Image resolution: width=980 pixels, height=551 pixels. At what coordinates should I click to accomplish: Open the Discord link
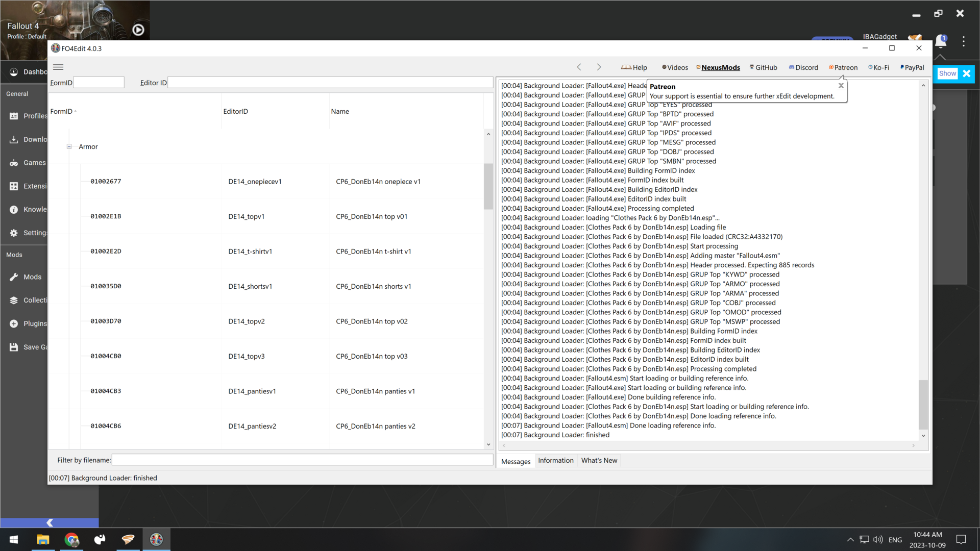point(803,67)
